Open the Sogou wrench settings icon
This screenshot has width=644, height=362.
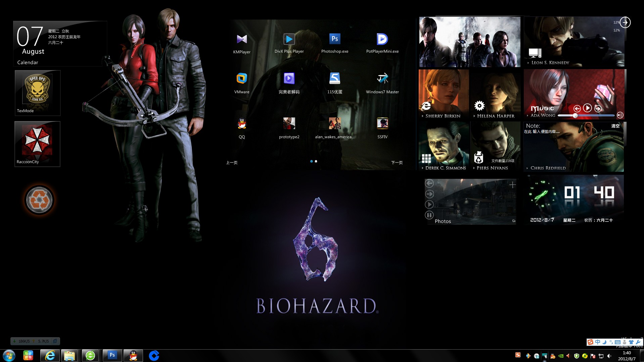click(x=638, y=342)
